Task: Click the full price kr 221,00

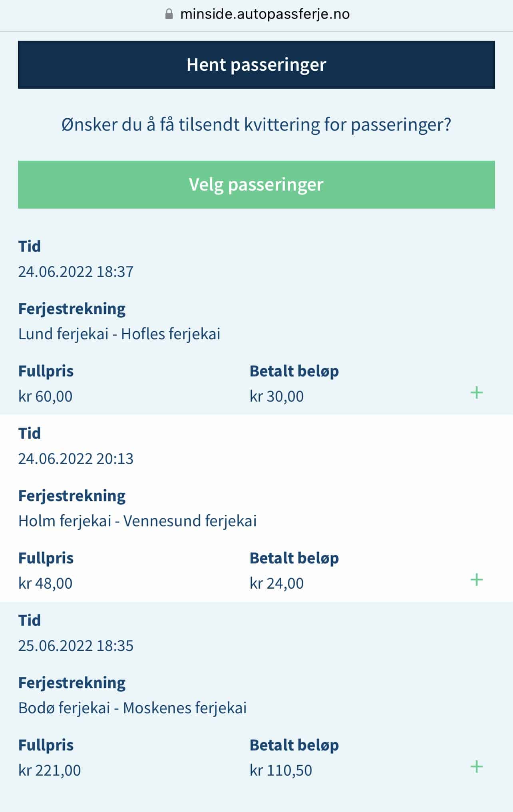Action: click(x=50, y=770)
